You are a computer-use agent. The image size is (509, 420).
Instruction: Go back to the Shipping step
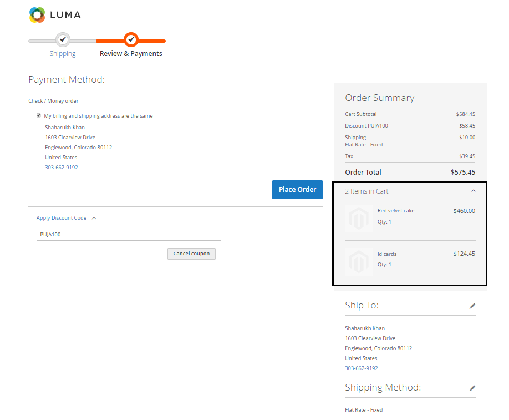63,54
